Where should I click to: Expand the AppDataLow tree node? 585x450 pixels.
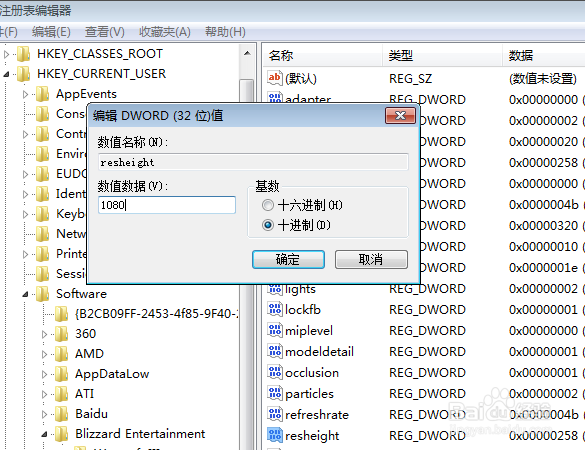44,374
